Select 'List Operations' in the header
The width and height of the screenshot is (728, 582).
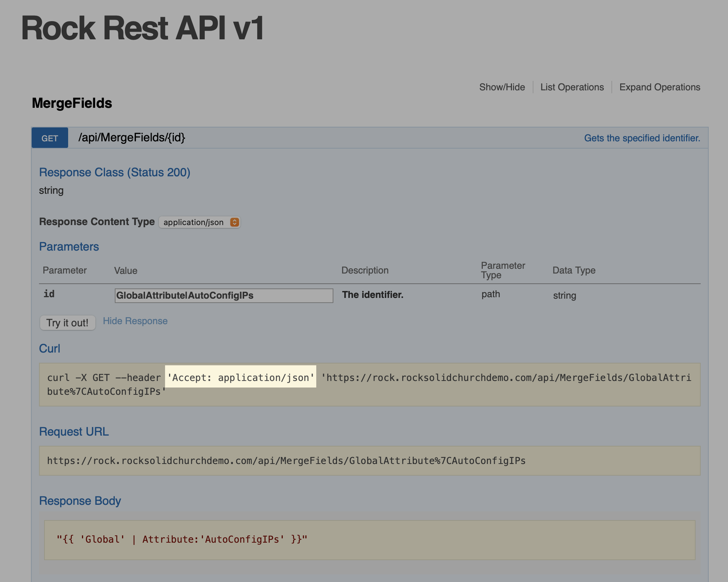572,87
